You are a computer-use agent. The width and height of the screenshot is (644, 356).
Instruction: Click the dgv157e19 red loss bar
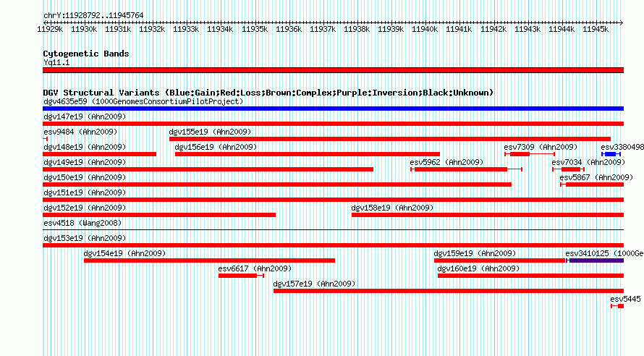click(x=449, y=291)
